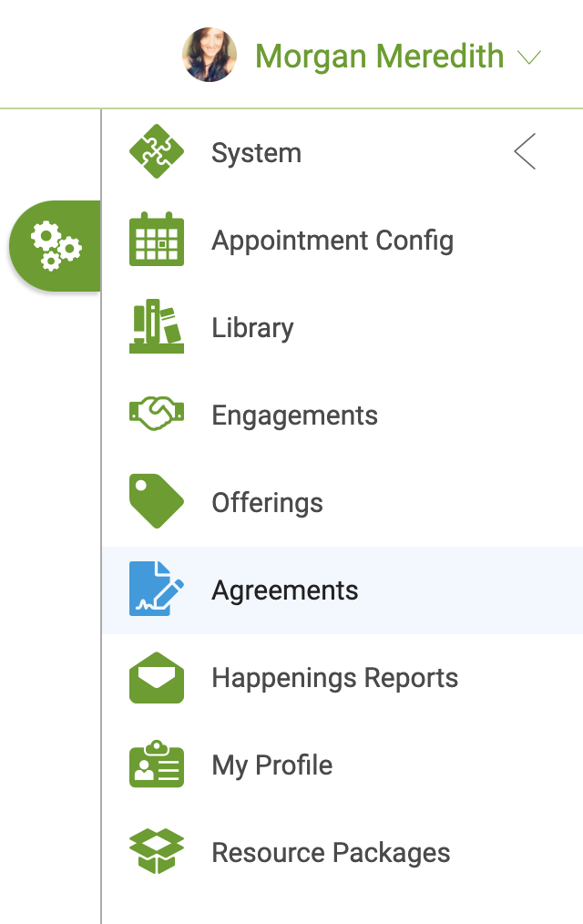The image size is (583, 924).
Task: Click the Engagements handshake icon
Action: click(x=156, y=413)
